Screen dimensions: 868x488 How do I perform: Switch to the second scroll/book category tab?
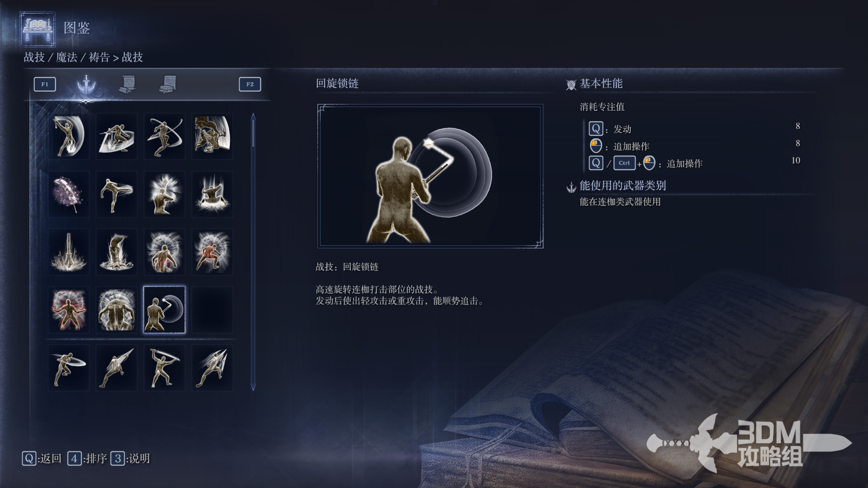pos(168,84)
